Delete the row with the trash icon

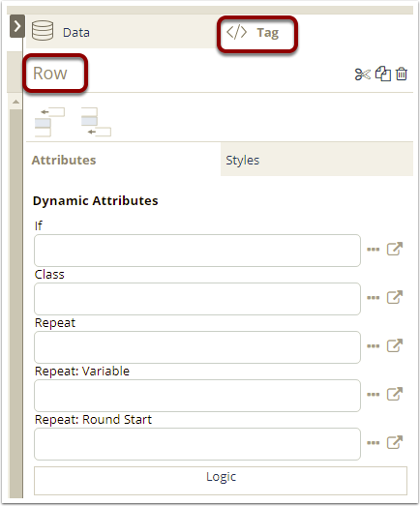click(x=402, y=74)
